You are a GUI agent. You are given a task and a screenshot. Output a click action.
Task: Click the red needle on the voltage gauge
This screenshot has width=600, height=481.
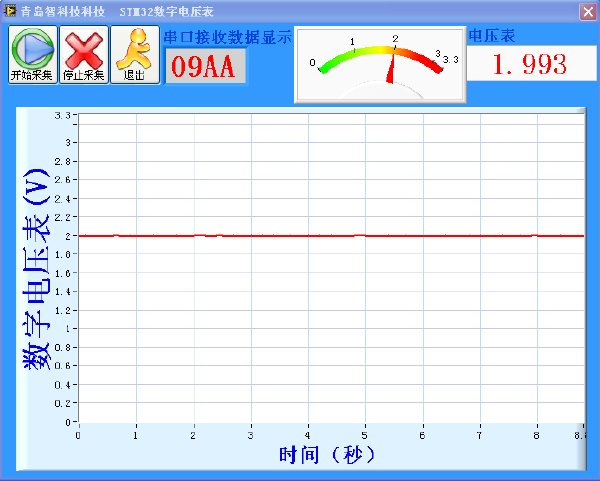pyautogui.click(x=391, y=67)
